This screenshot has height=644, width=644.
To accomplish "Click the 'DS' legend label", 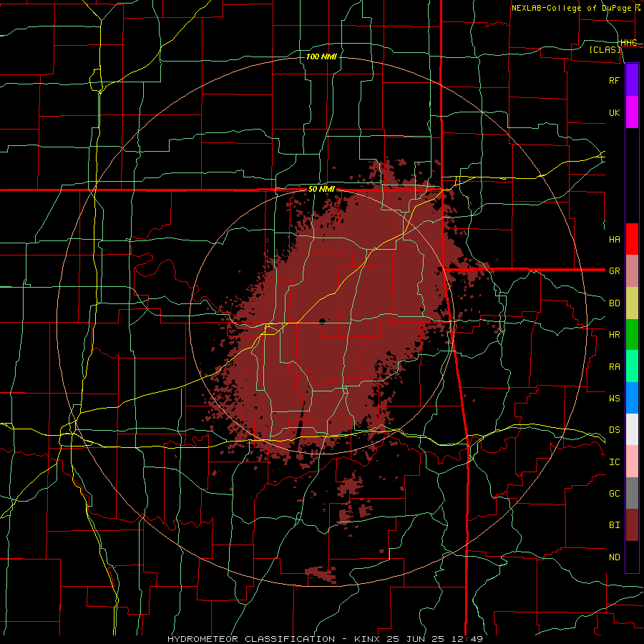I will coord(614,430).
